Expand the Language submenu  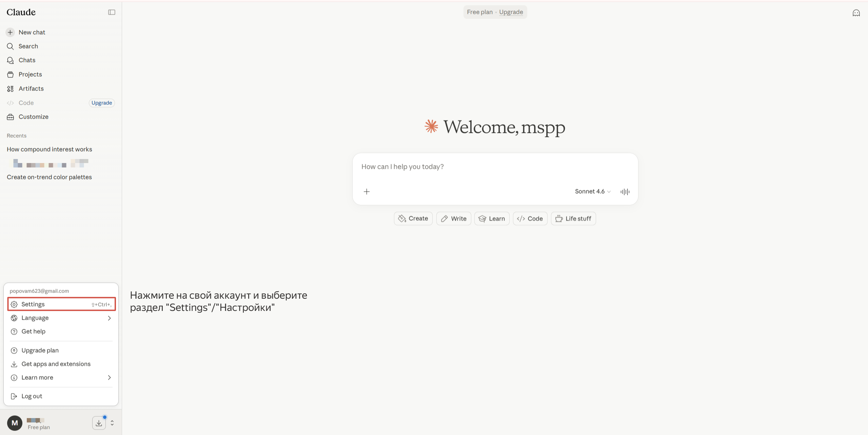(61, 318)
